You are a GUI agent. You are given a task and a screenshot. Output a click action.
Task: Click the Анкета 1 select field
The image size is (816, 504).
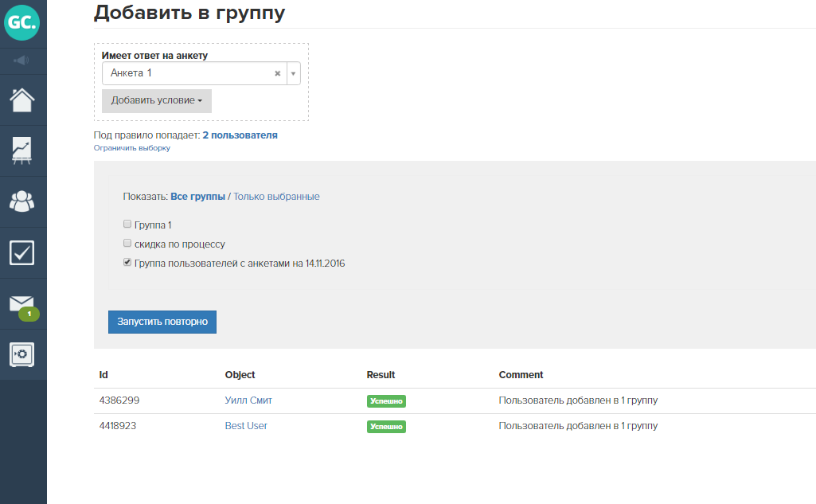[x=201, y=73]
